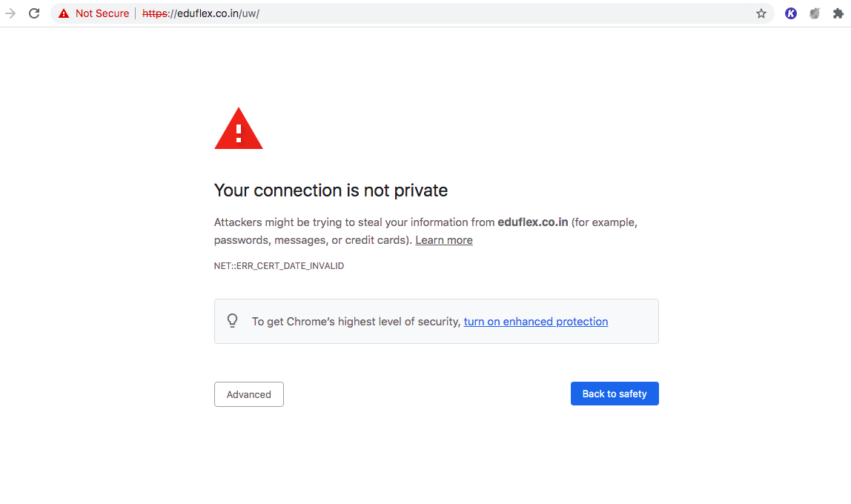
Task: Click the crossed-out https text
Action: [x=154, y=13]
